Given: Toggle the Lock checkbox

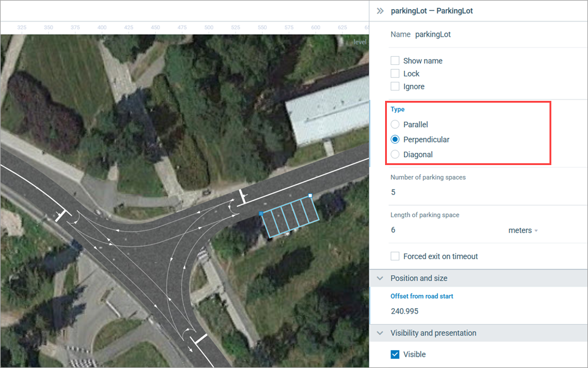Looking at the screenshot, I should pos(395,74).
